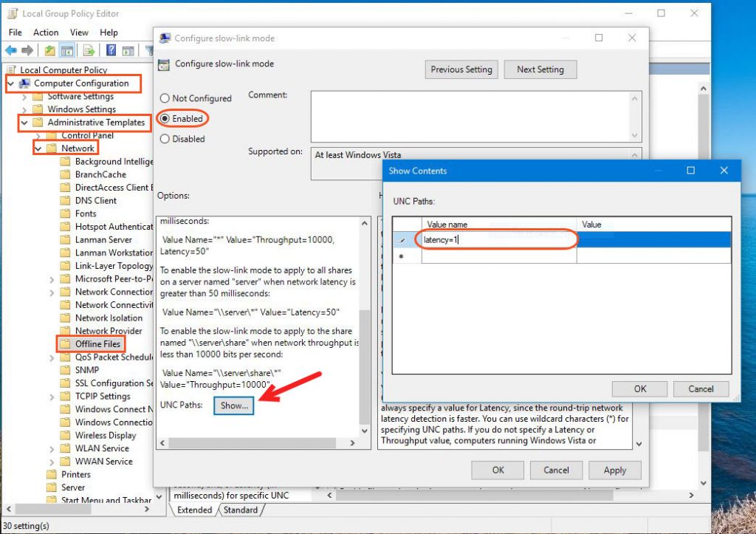The height and width of the screenshot is (534, 756).
Task: Click the back navigation arrow in the toolbar
Action: (11, 49)
